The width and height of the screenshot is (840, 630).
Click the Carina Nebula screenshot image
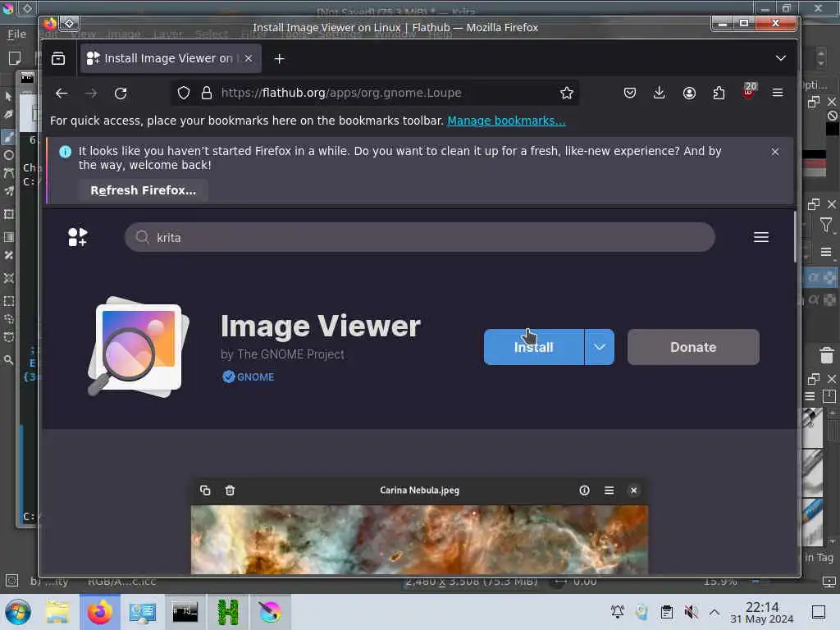[419, 540]
